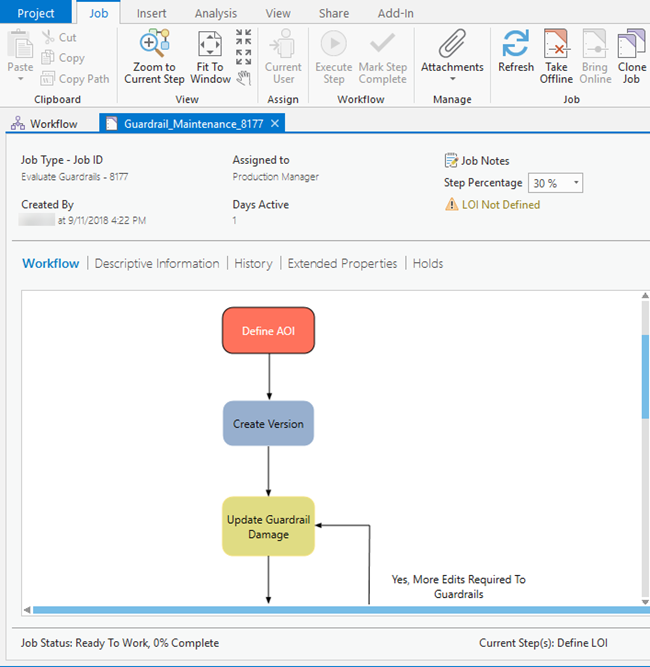650x667 pixels.
Task: Open the Step Percentage dropdown
Action: [576, 184]
